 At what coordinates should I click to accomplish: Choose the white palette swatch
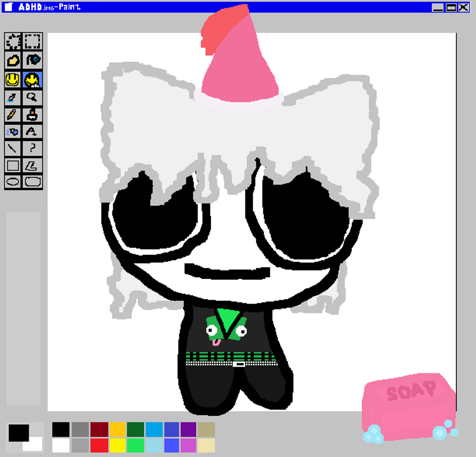[x=61, y=445]
